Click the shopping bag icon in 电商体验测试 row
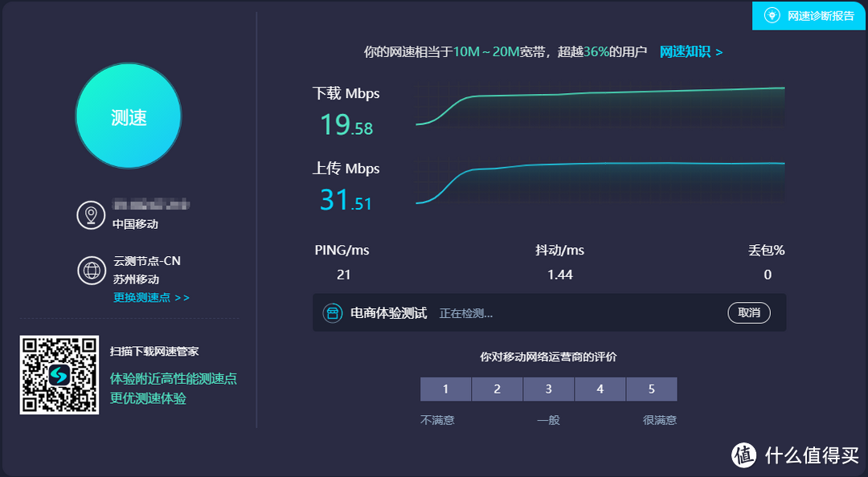Viewport: 868px width, 477px height. (x=334, y=312)
